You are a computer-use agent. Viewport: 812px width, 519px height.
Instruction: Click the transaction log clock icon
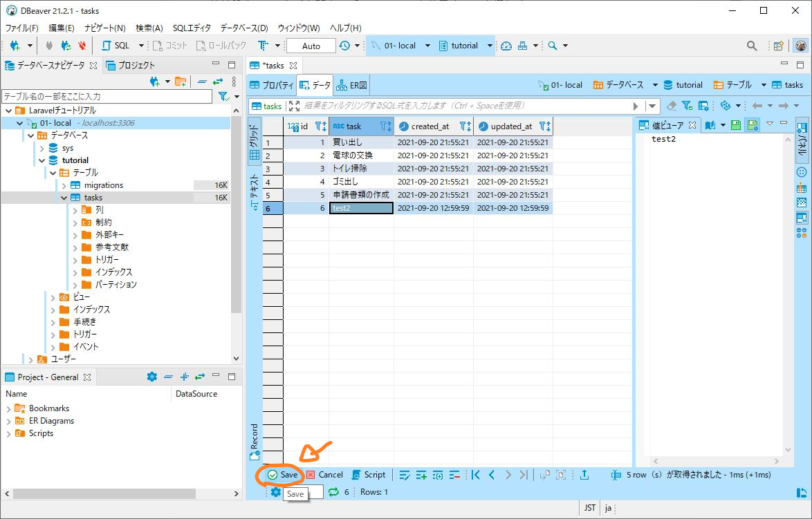(x=344, y=46)
